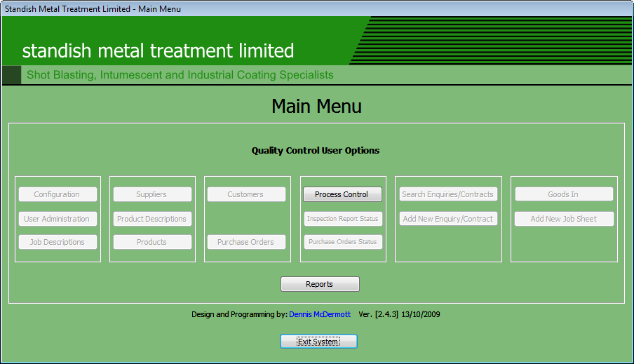Click the Job Descriptions button
The width and height of the screenshot is (634, 364).
click(x=58, y=242)
